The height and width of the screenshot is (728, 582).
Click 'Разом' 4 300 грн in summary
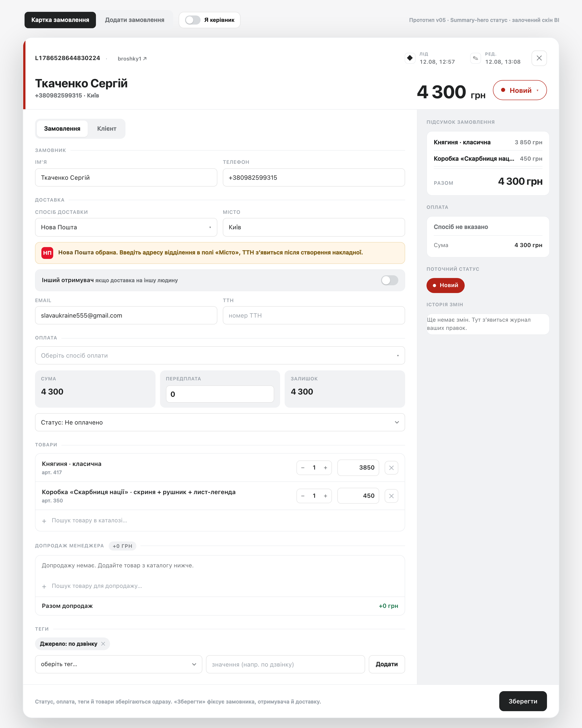[520, 181]
